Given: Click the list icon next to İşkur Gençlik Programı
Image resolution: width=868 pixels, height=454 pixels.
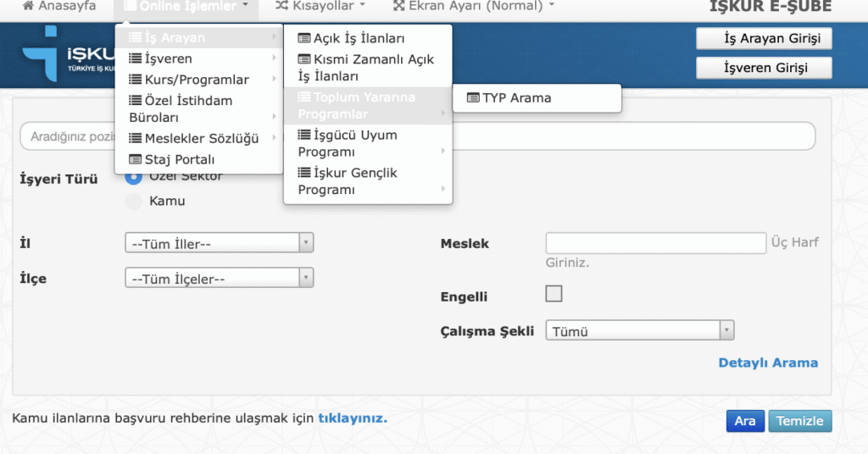Looking at the screenshot, I should [304, 173].
